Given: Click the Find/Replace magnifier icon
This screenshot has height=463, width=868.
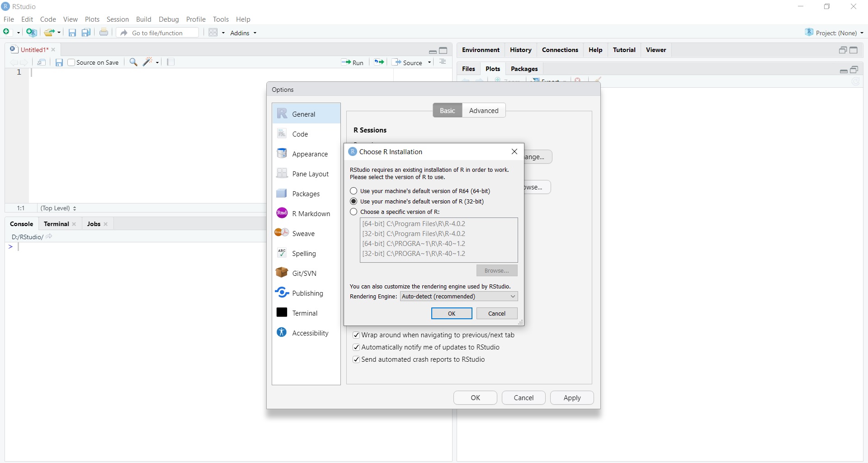Looking at the screenshot, I should tap(133, 62).
